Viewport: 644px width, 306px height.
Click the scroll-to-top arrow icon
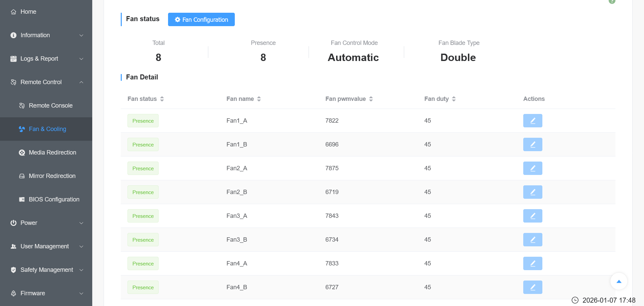point(619,282)
